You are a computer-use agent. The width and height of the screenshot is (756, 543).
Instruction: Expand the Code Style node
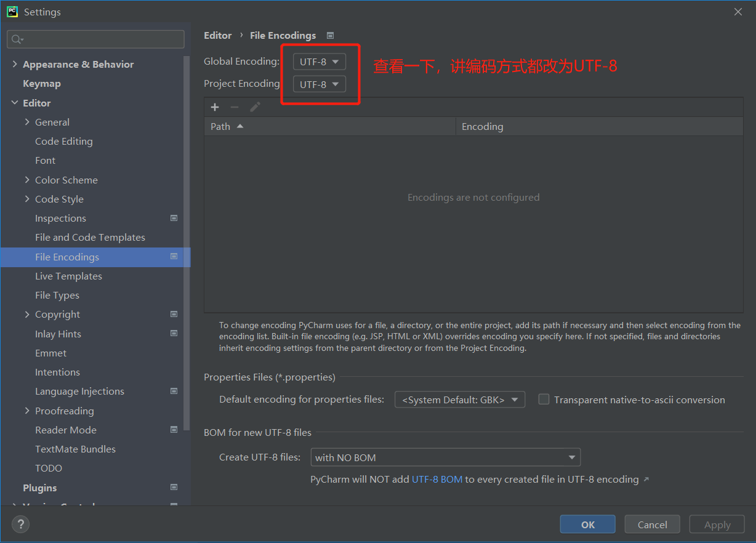click(x=27, y=199)
